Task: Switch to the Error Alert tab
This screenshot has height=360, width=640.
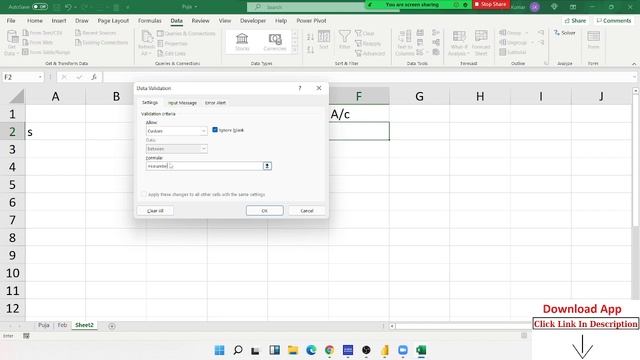Action: [216, 103]
